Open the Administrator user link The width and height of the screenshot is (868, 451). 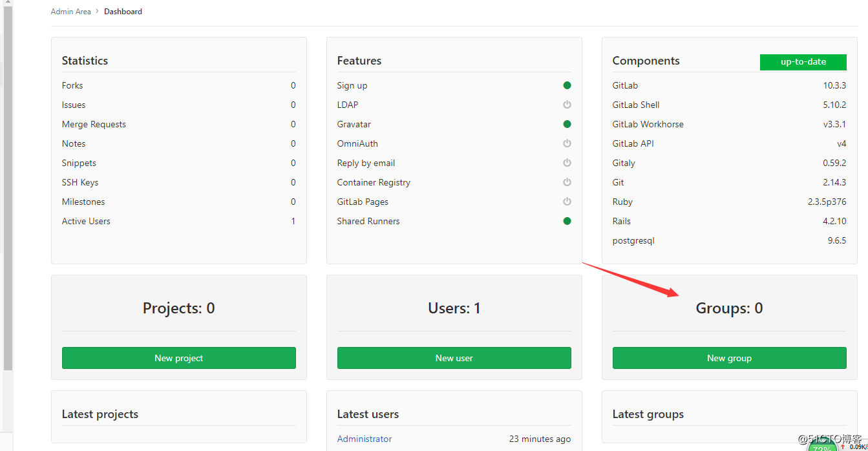pyautogui.click(x=365, y=439)
